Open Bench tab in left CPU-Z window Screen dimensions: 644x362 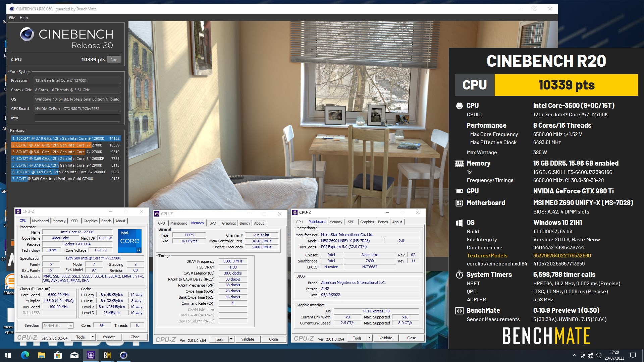coord(106,221)
